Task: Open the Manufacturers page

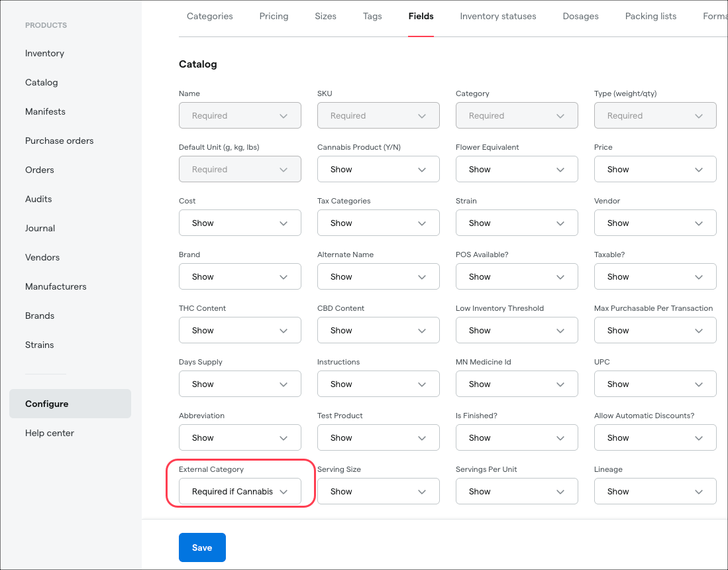Action: tap(56, 287)
